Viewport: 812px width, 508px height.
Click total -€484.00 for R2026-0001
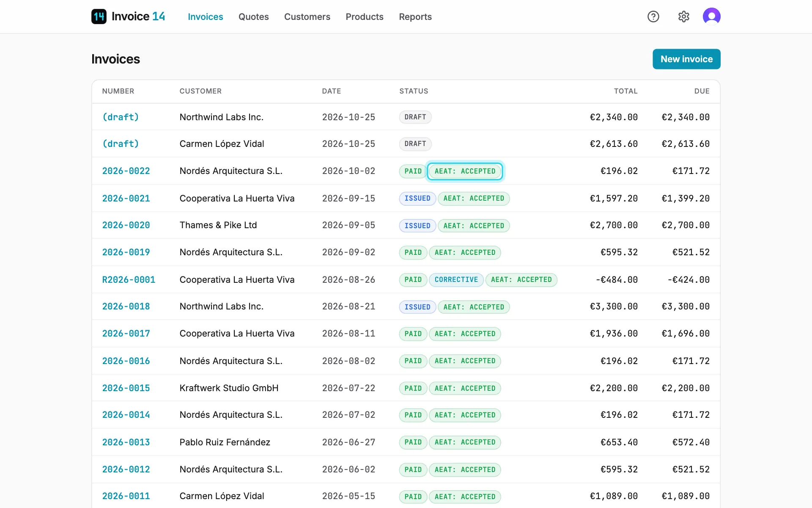[x=617, y=279]
